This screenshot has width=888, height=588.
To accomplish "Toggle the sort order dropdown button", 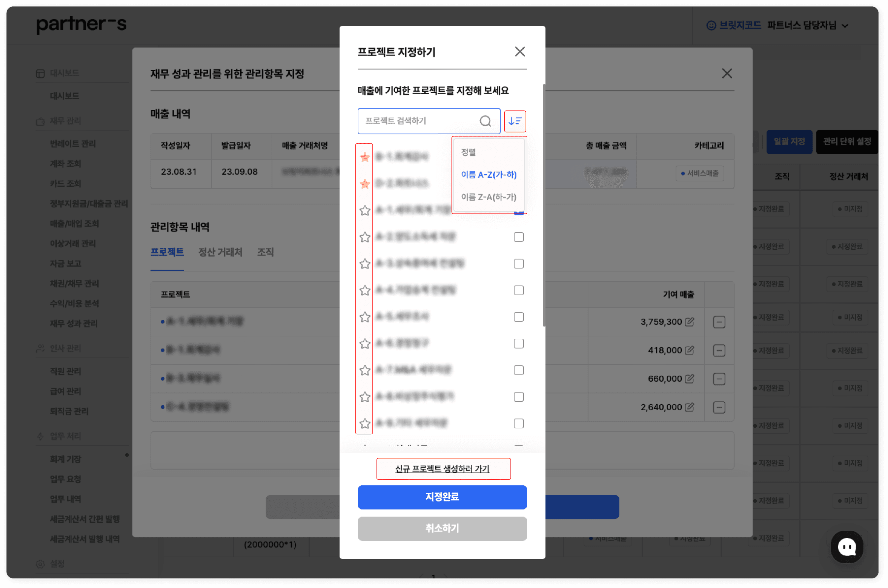I will (x=515, y=121).
